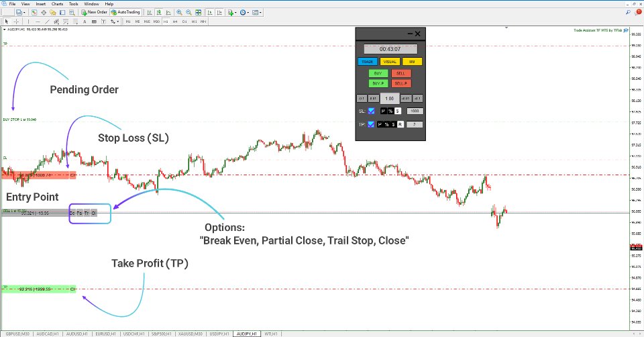
Task: Switch to M1 timeframe
Action: (x=128, y=21)
